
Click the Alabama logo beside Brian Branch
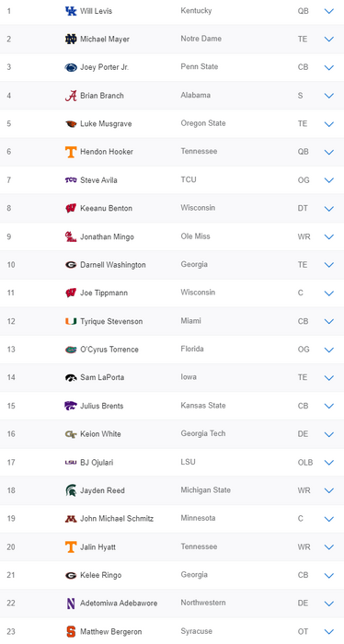coord(71,96)
